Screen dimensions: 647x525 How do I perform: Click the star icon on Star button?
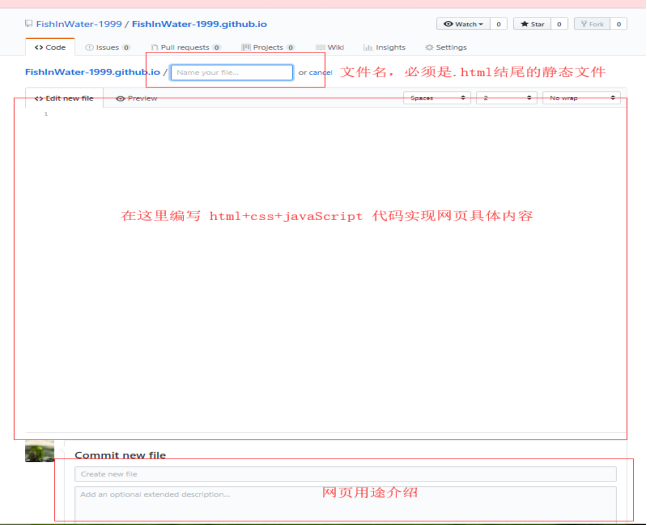[x=524, y=24]
